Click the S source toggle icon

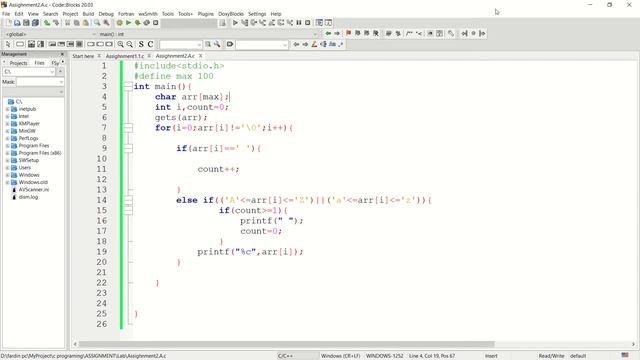point(141,44)
